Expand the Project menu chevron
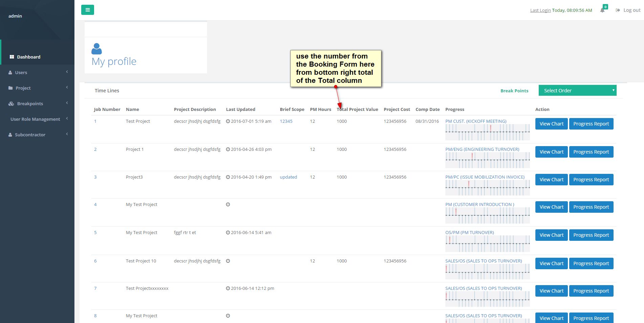The width and height of the screenshot is (644, 323). (x=67, y=87)
